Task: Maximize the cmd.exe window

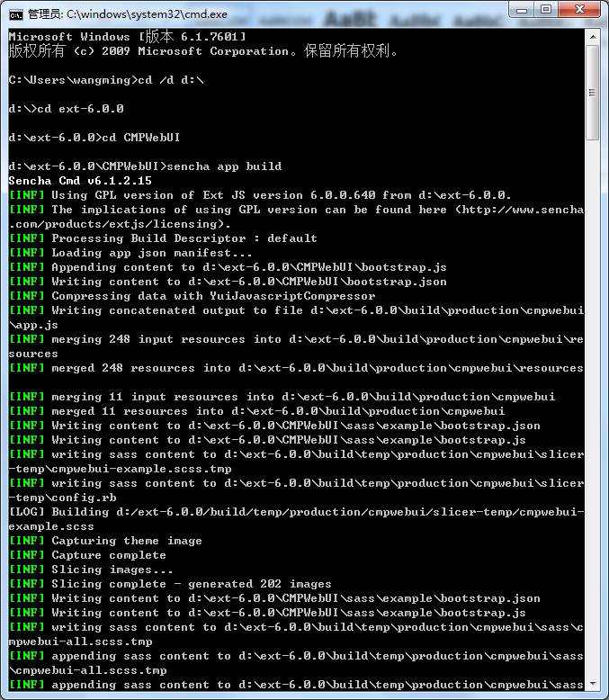Action: click(x=546, y=10)
